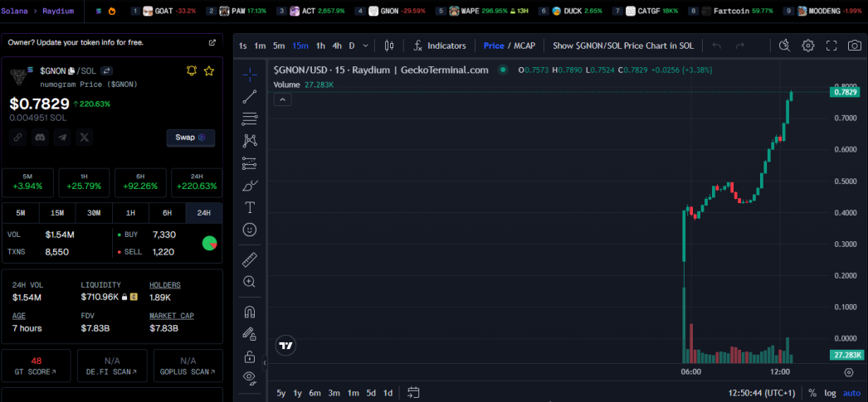
Task: Select the 15M stats tab
Action: [x=57, y=213]
